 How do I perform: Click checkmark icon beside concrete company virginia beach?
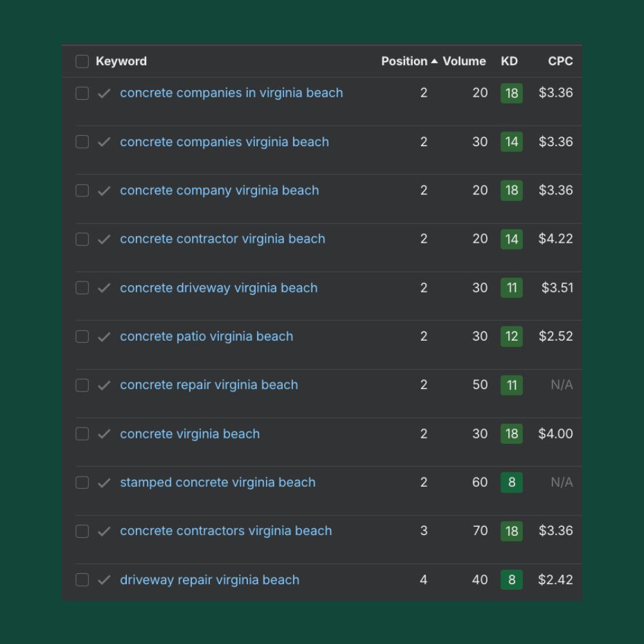[104, 191]
